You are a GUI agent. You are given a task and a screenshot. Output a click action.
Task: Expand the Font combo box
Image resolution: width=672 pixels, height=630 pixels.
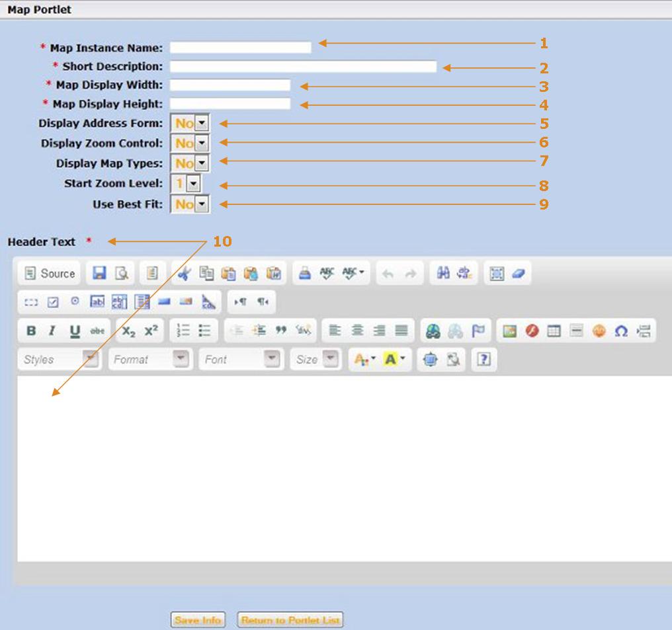tap(241, 360)
